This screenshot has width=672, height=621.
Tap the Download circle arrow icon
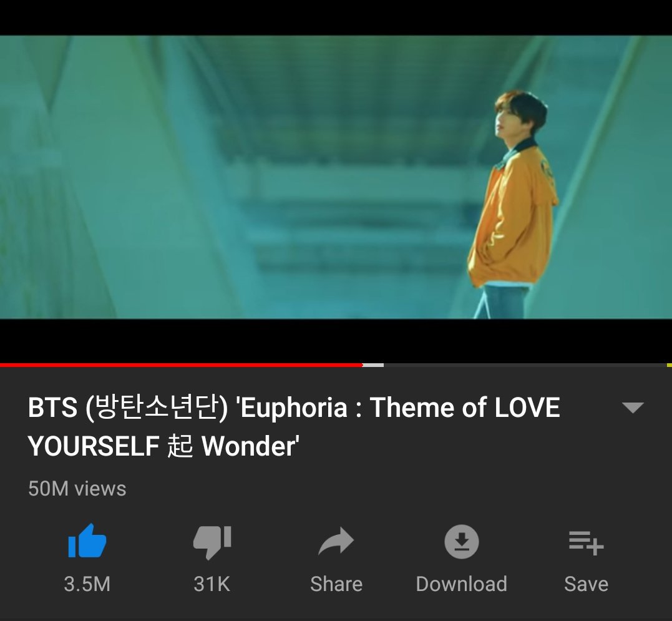(x=462, y=541)
